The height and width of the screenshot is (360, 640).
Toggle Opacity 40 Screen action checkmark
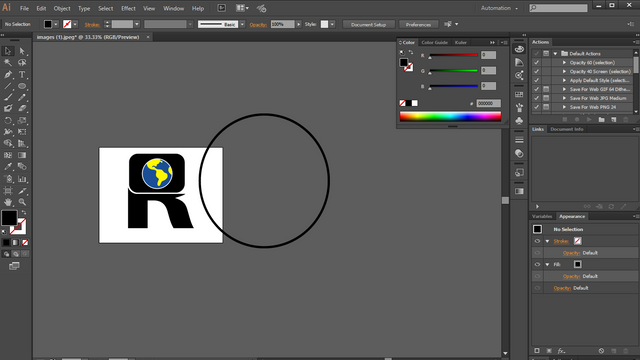point(536,71)
